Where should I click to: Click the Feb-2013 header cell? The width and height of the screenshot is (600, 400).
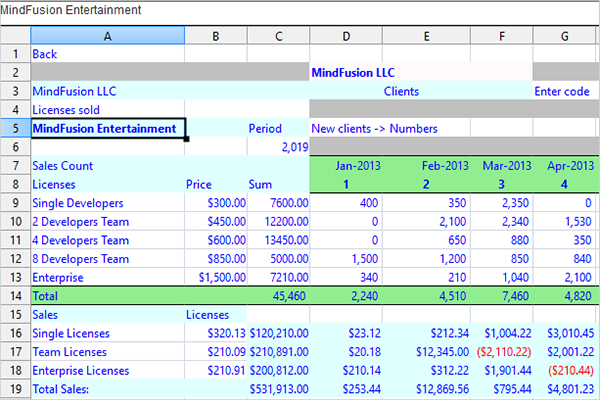[426, 166]
